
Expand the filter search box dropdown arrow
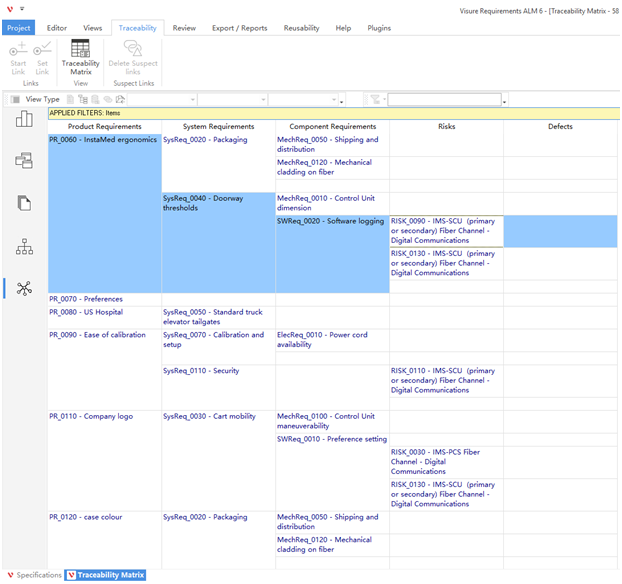click(505, 101)
